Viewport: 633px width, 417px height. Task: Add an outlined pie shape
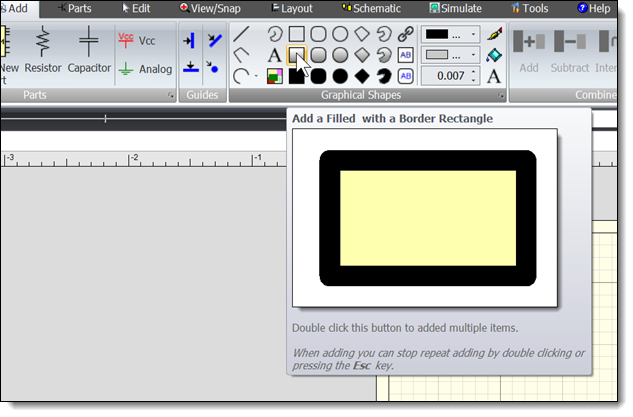(275, 34)
